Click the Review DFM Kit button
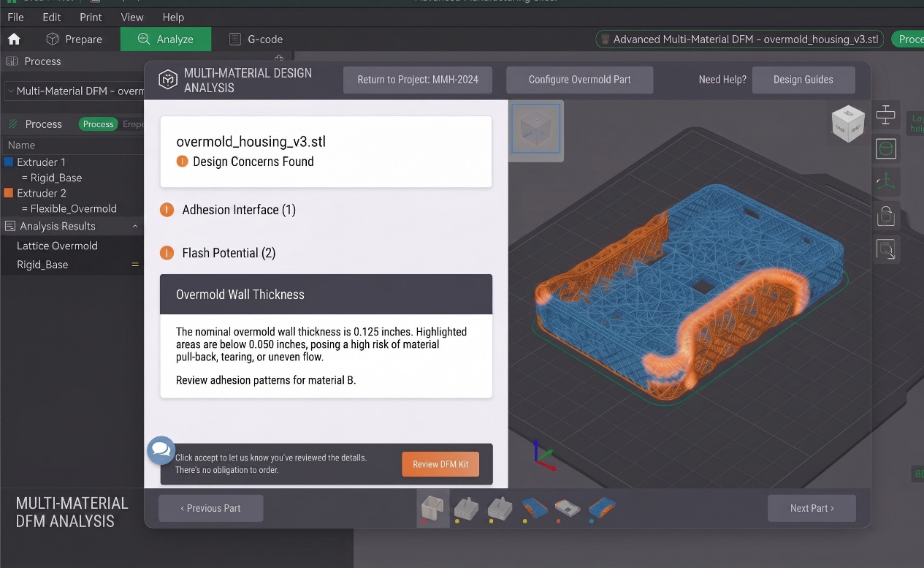Screen dimensions: 924x568 [x=440, y=464]
